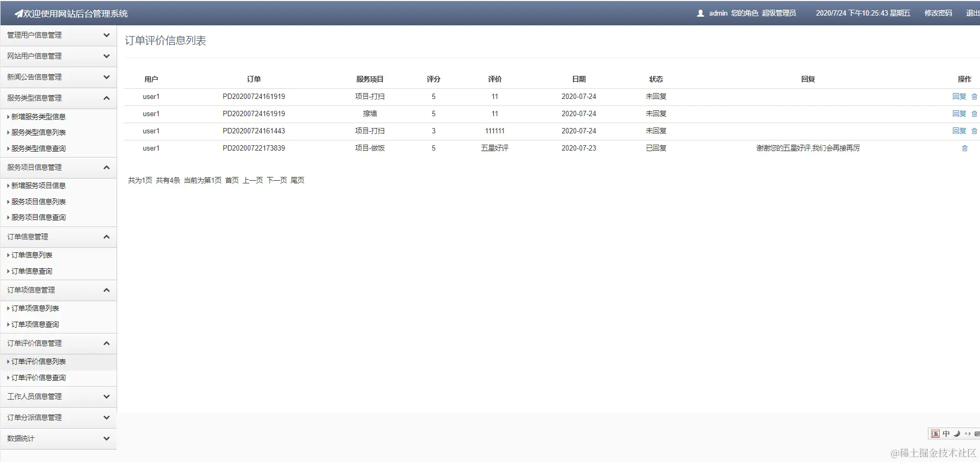The height and width of the screenshot is (462, 980).
Task: Open 订单项信息列表 menu item
Action: coord(35,308)
